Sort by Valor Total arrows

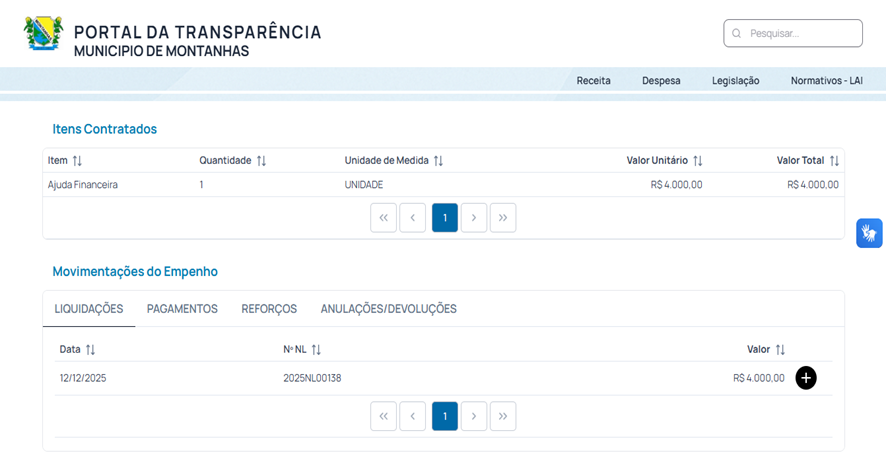tap(834, 161)
